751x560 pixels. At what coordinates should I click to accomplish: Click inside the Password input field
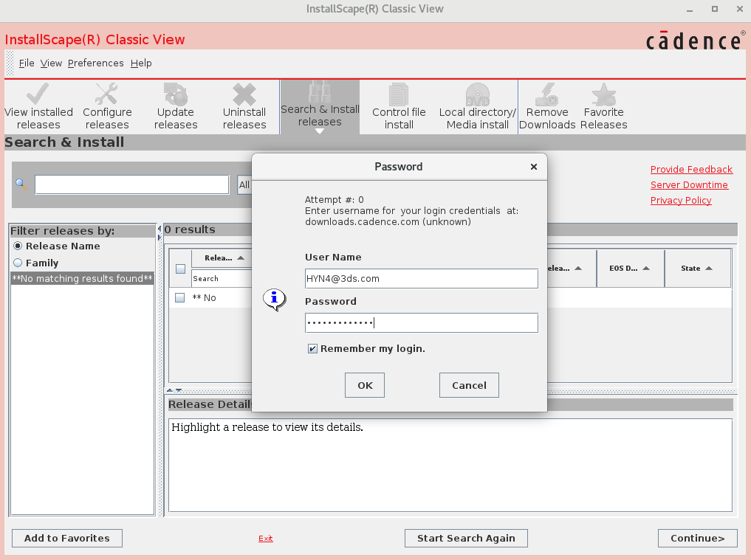(421, 322)
